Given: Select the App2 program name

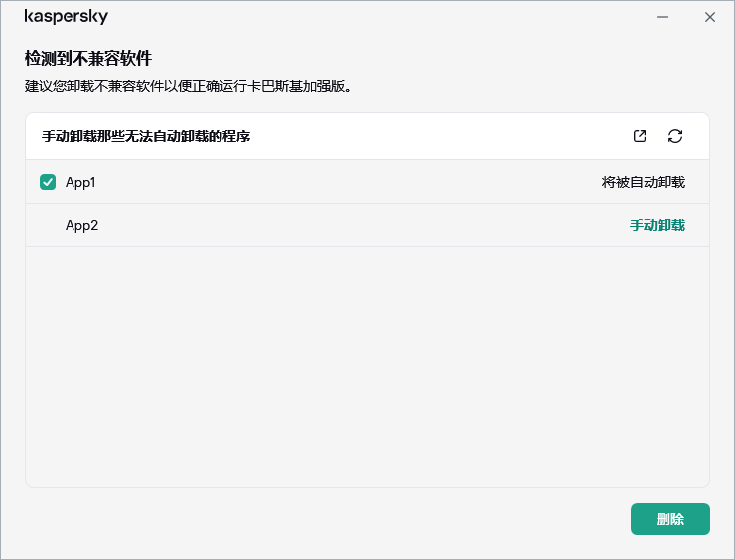Looking at the screenshot, I should point(81,225).
